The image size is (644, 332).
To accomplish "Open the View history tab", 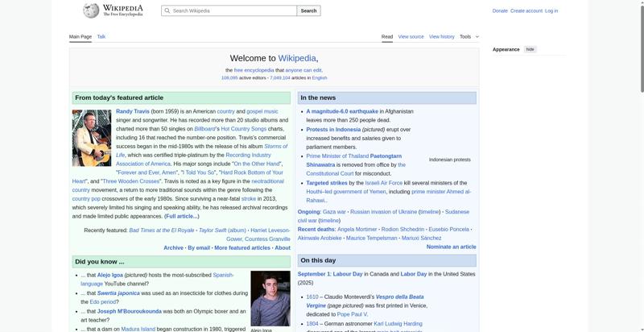I will coord(441,36).
